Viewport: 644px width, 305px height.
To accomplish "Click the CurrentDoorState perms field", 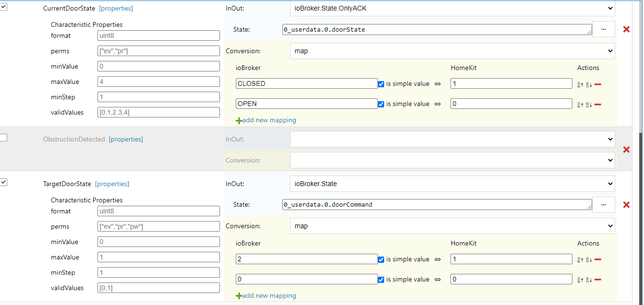I will click(158, 51).
